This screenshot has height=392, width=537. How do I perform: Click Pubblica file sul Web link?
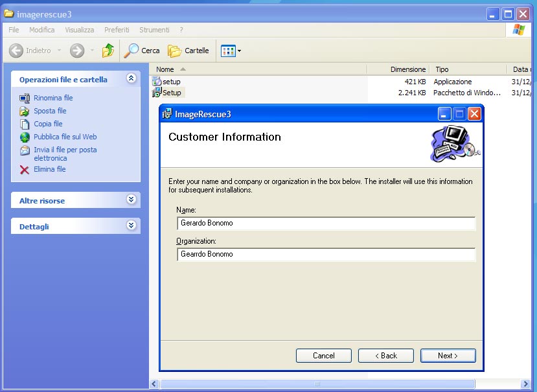click(65, 137)
